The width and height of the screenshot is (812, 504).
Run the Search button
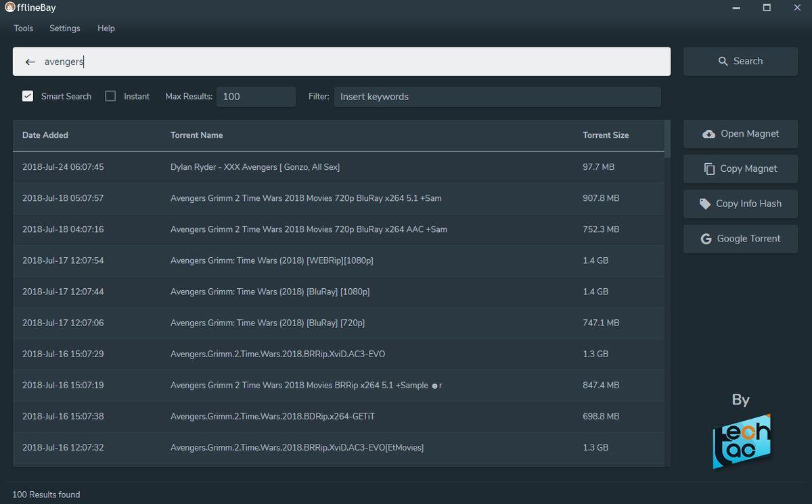tap(740, 62)
